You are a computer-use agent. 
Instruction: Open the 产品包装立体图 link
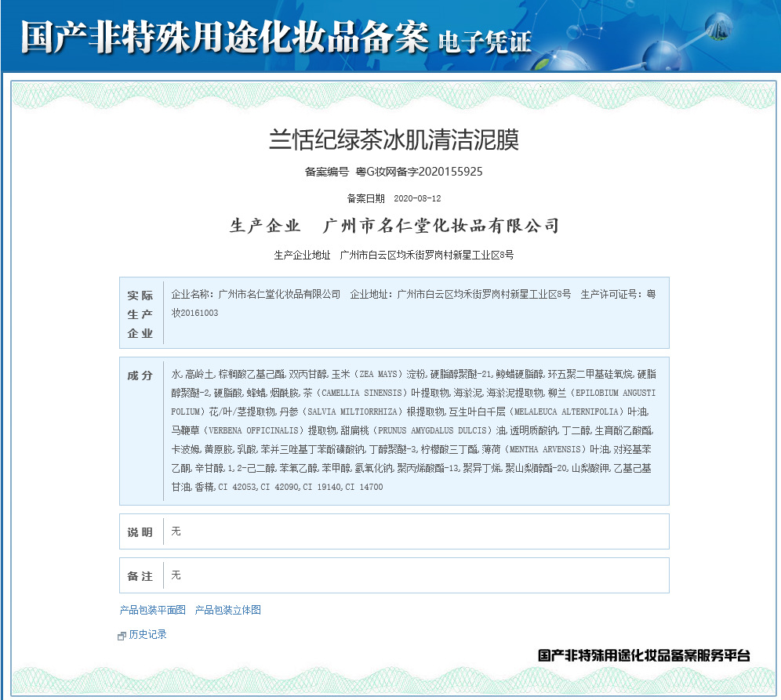227,610
